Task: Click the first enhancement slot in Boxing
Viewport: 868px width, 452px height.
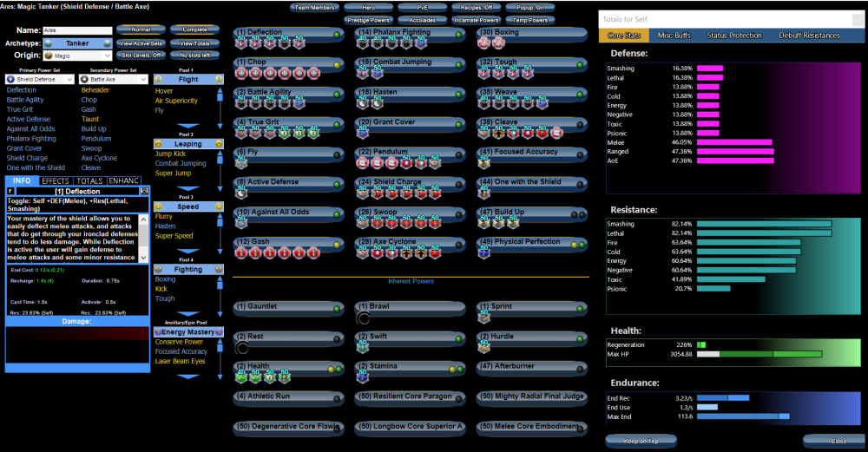Action: click(484, 42)
